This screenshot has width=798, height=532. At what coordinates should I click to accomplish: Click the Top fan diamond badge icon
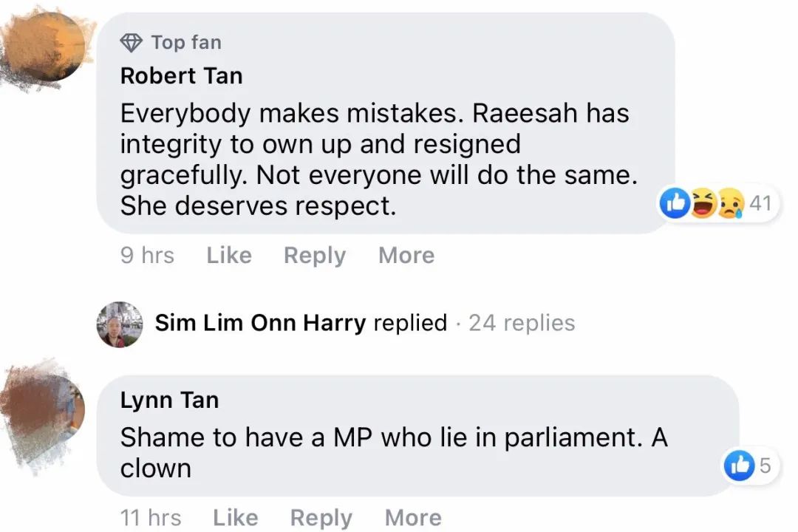[x=132, y=43]
